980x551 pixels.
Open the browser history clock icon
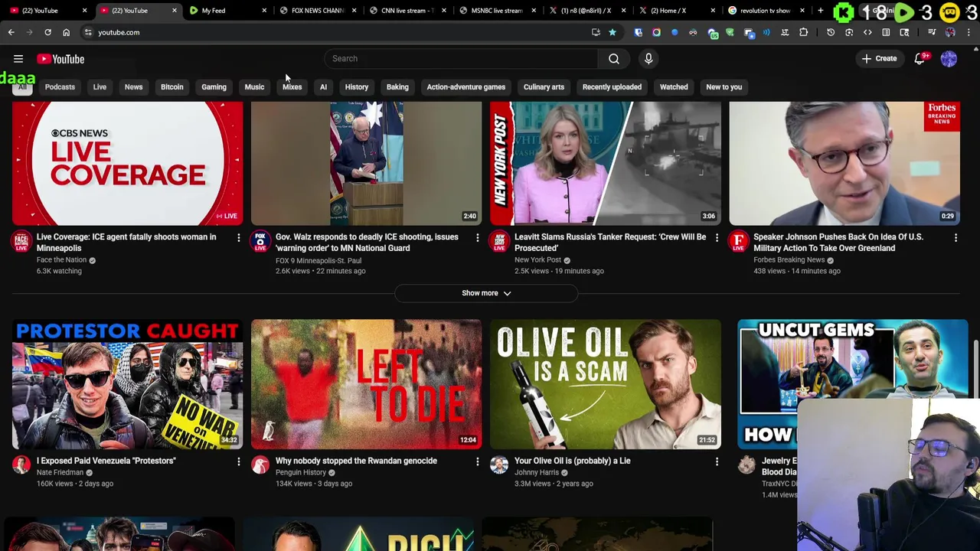click(x=831, y=32)
